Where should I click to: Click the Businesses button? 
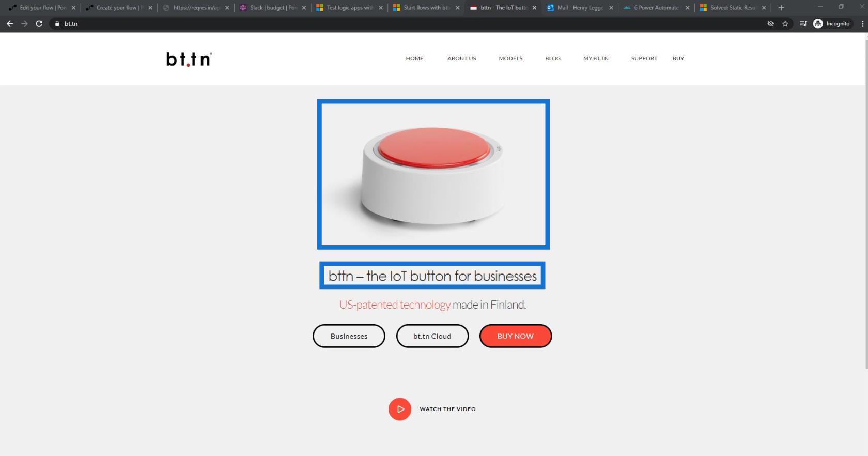349,336
